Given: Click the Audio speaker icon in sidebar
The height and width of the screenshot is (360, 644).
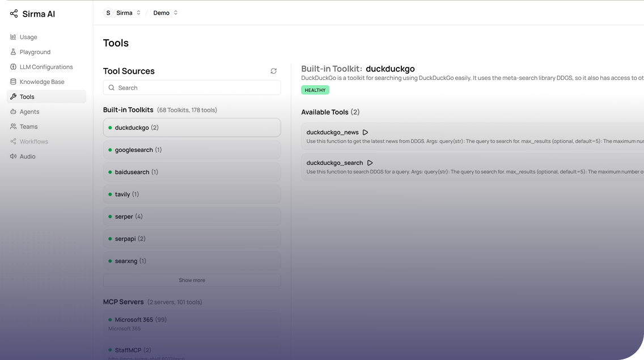Looking at the screenshot, I should 13,156.
